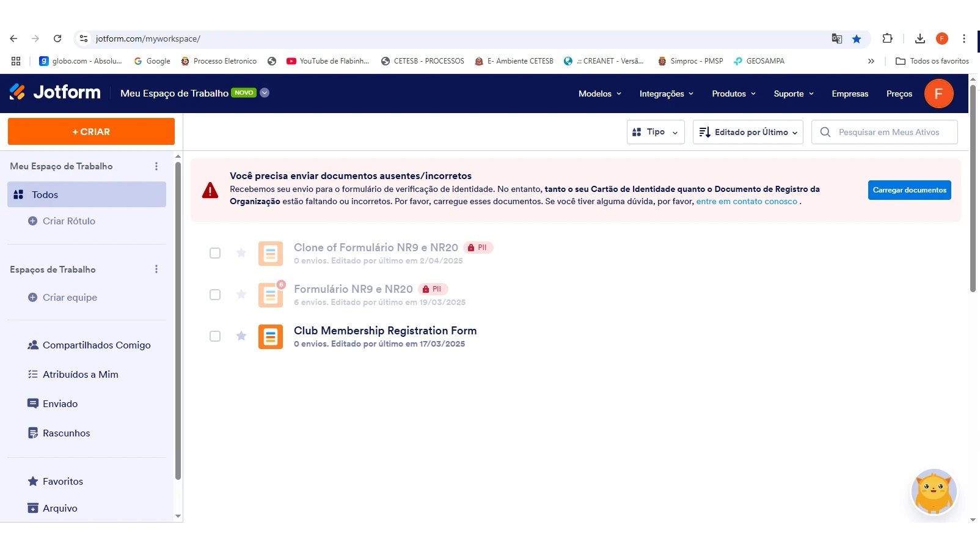Open the Jotform home via logo icon
980x555 pixels.
[x=17, y=92]
